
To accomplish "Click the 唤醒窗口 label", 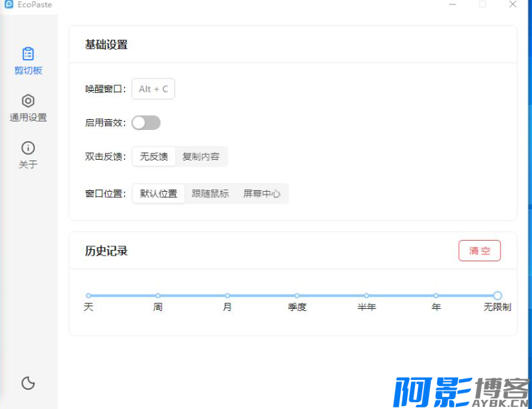I will click(x=106, y=89).
